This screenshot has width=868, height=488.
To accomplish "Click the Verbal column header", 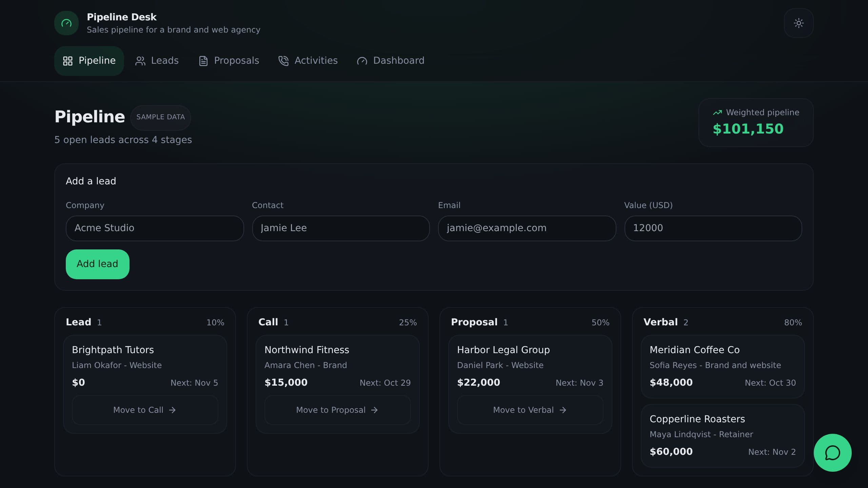I will tap(660, 322).
